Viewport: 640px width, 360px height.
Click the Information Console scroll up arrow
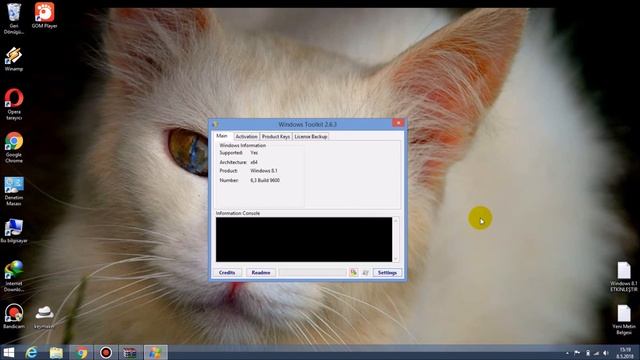pyautogui.click(x=396, y=221)
